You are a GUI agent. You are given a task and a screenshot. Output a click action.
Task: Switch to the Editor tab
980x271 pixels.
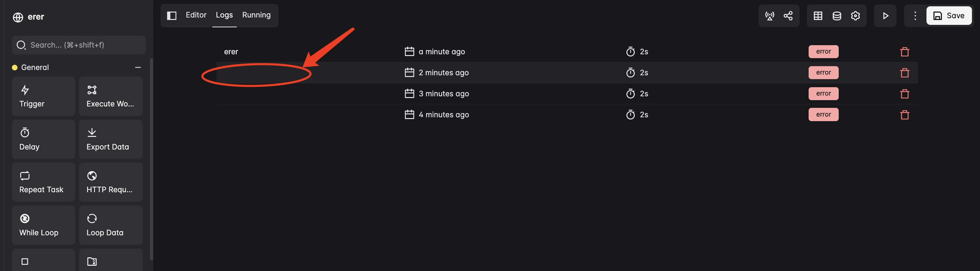[196, 15]
